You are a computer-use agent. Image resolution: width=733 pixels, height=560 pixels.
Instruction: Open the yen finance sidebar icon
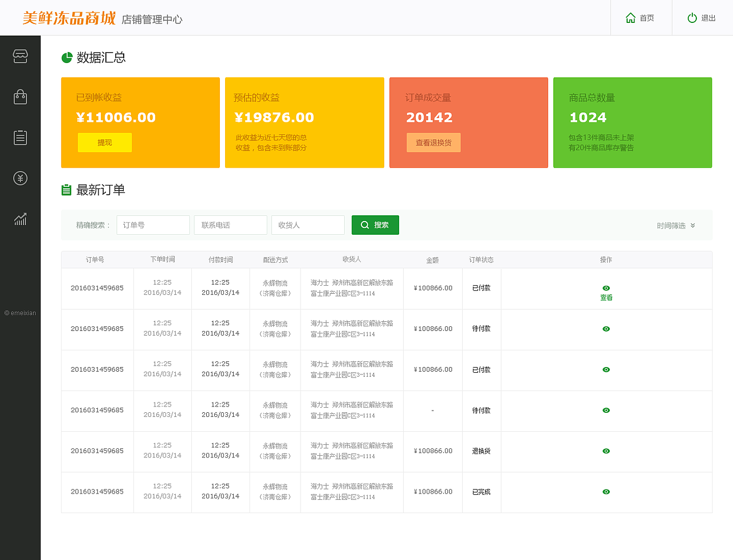pos(20,178)
